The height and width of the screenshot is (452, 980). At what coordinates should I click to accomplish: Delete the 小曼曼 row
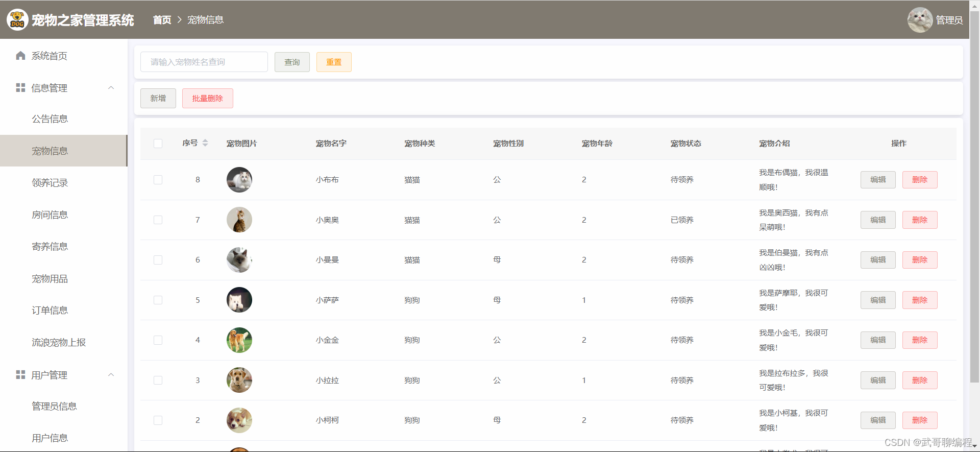[x=920, y=260]
